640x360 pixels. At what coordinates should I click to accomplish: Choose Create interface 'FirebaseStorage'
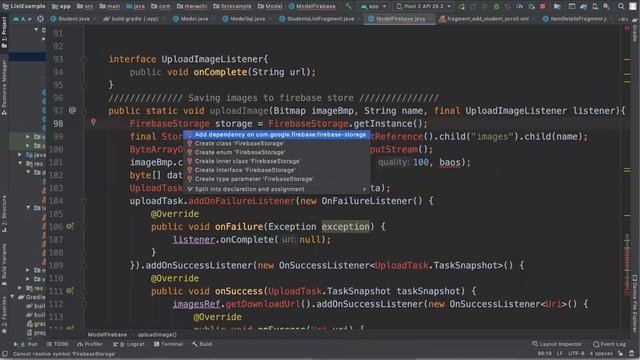277,170
